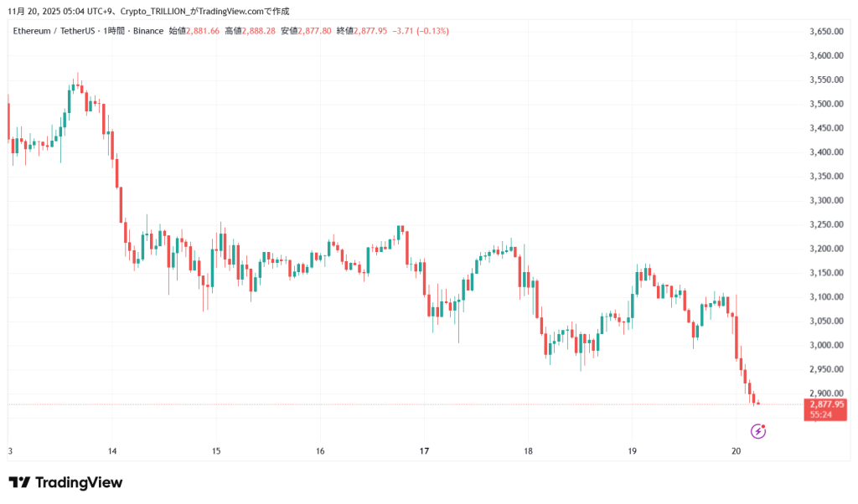This screenshot has width=858, height=504.
Task: Select the 18 date marker on time axis
Action: 528,451
